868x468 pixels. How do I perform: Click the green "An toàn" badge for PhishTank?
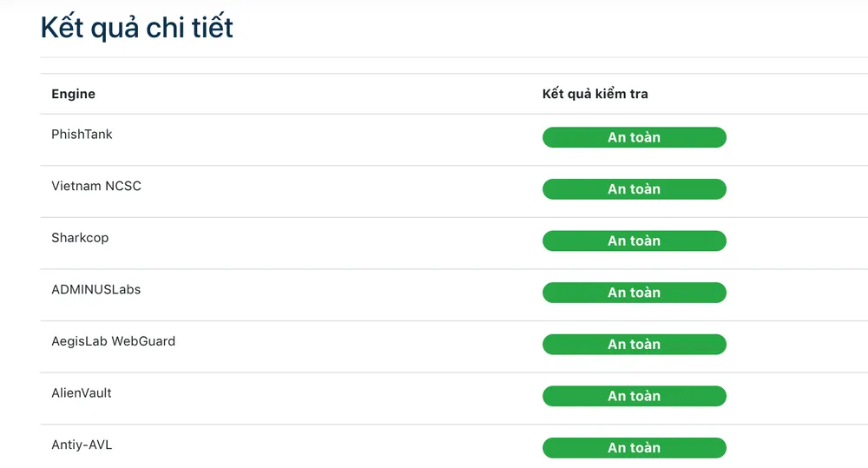634,137
